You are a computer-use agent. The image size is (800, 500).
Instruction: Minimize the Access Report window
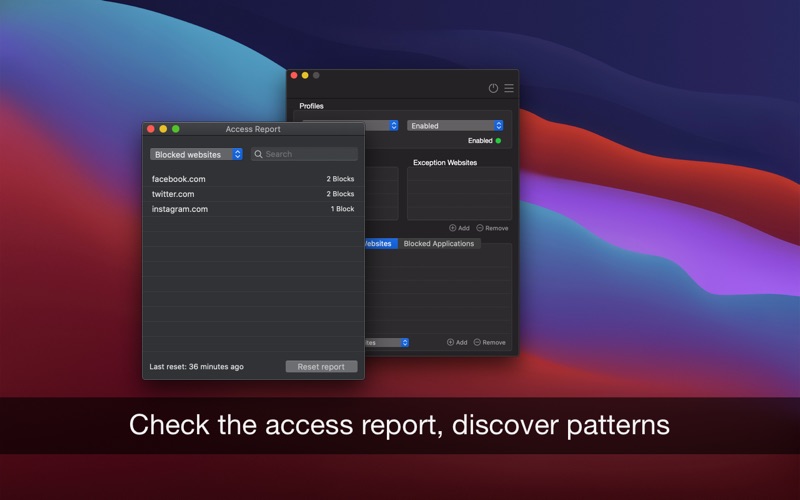click(163, 129)
